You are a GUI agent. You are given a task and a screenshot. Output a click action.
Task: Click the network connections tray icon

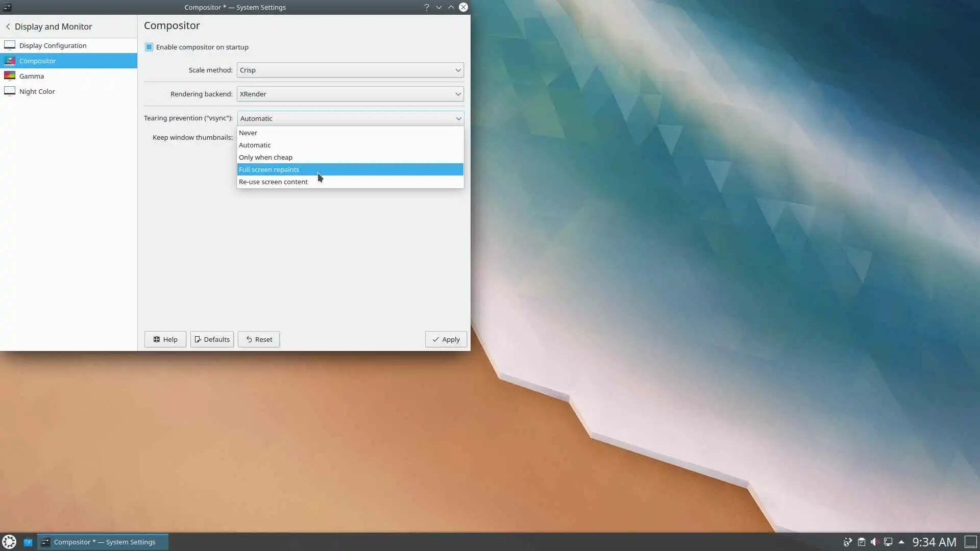pyautogui.click(x=888, y=542)
